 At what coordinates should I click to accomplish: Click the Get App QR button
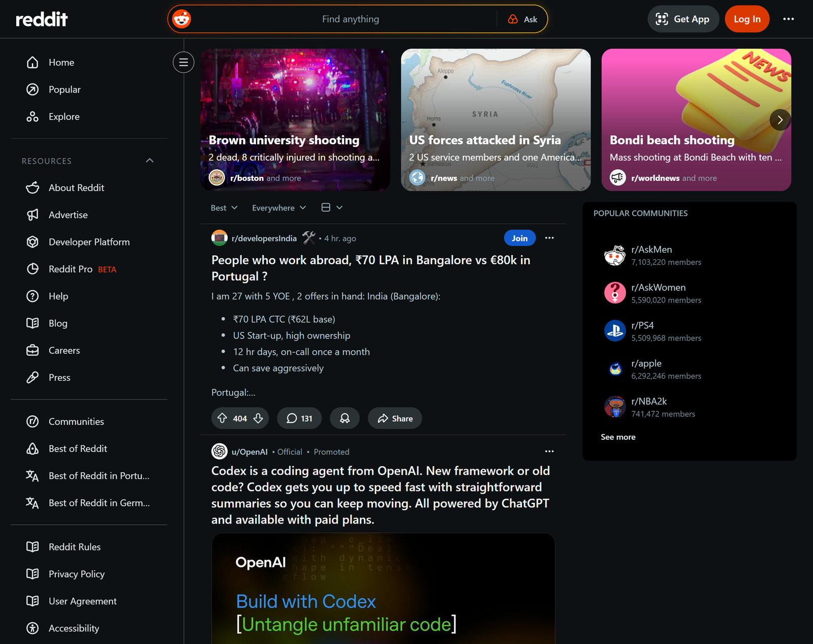682,19
